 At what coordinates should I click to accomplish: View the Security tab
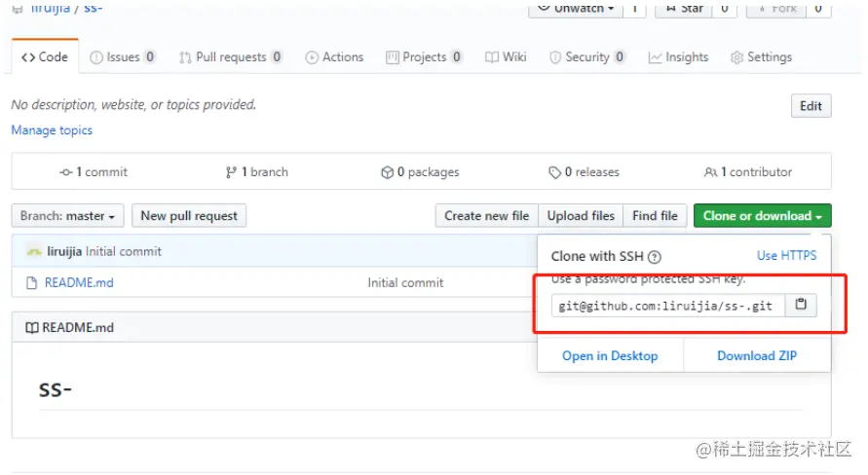coord(587,57)
